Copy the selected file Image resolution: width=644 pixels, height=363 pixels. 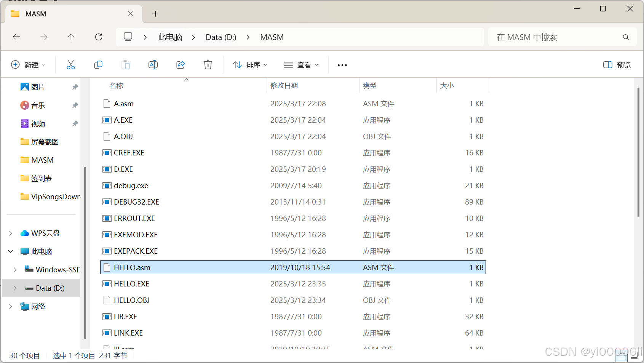(98, 64)
